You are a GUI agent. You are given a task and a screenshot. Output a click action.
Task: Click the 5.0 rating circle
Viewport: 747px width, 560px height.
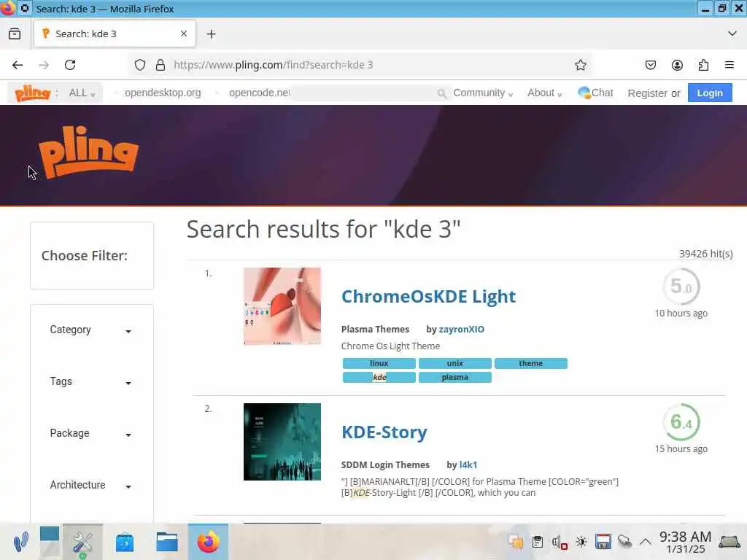coord(681,286)
